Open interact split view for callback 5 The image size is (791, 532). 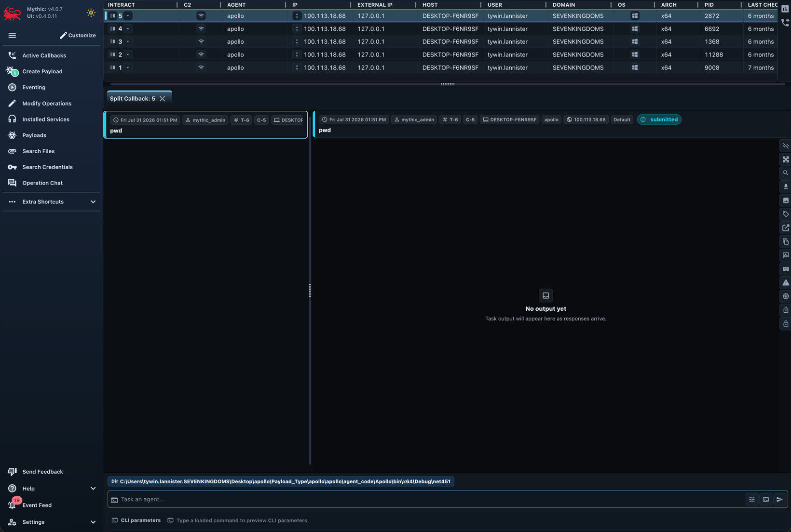(x=112, y=16)
